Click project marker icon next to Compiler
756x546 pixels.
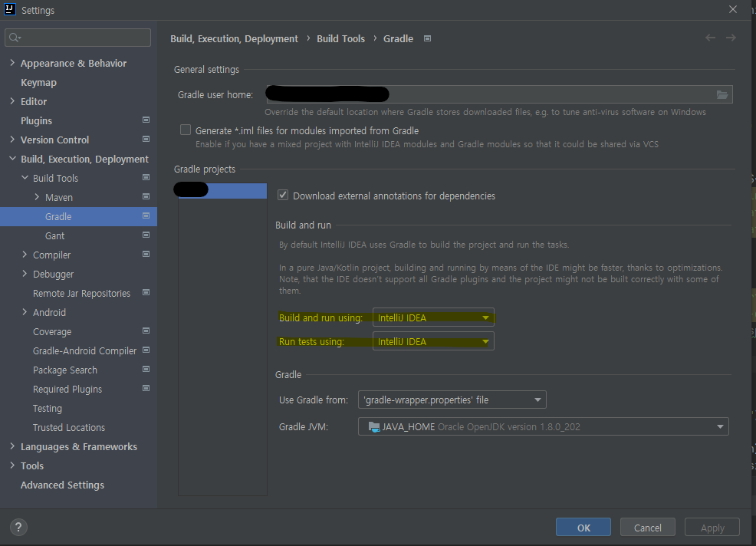pyautogui.click(x=146, y=254)
